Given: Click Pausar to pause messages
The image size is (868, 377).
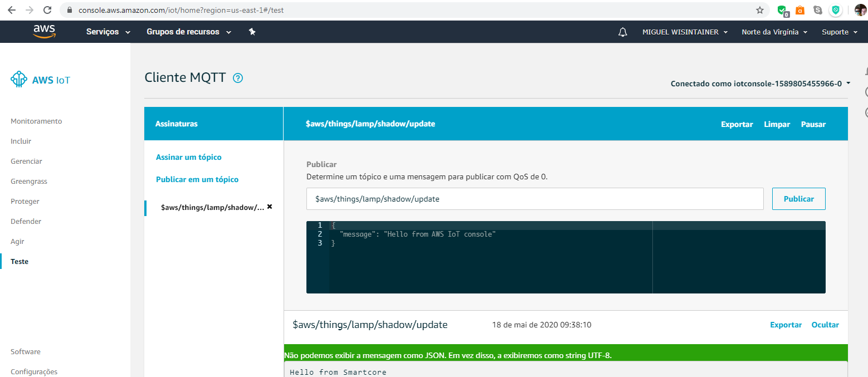Looking at the screenshot, I should 813,125.
